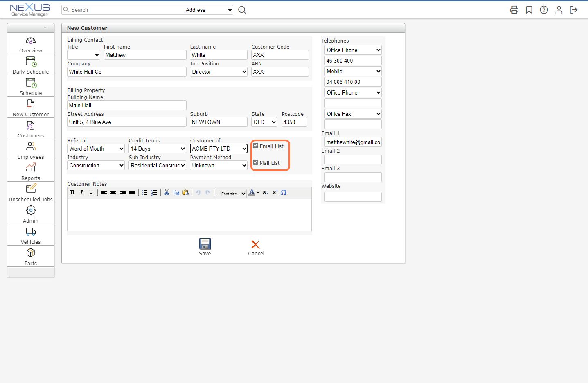The image size is (588, 383).
Task: Open the Referral dropdown
Action: 96,149
